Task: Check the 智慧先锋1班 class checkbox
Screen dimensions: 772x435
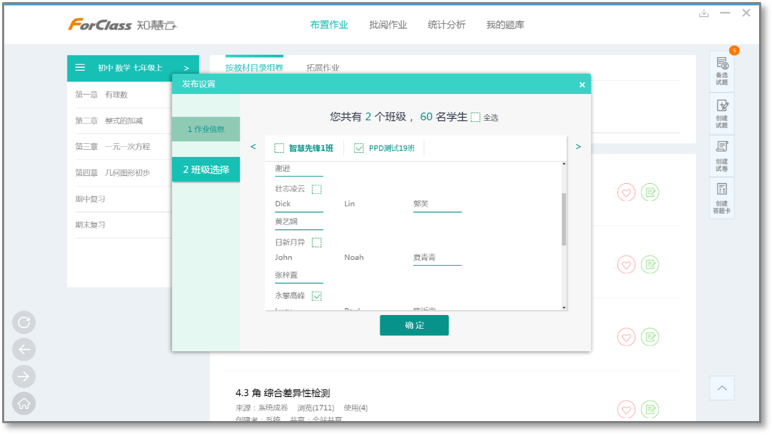Action: click(x=279, y=148)
